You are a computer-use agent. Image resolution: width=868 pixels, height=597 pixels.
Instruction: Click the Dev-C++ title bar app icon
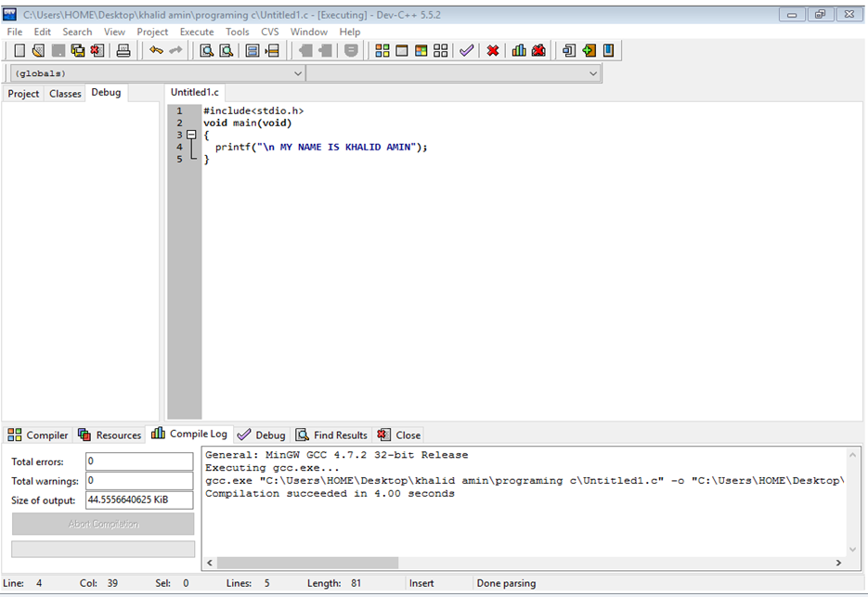(x=10, y=14)
